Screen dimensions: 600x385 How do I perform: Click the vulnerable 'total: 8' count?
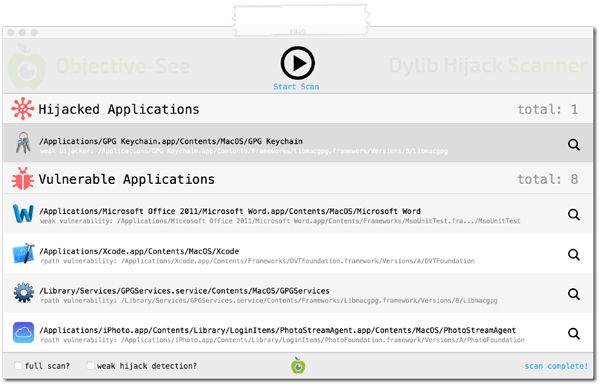(x=548, y=179)
